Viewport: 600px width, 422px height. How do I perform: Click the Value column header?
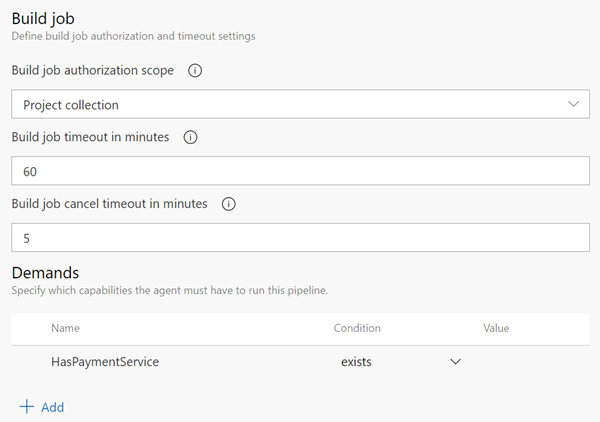[496, 328]
